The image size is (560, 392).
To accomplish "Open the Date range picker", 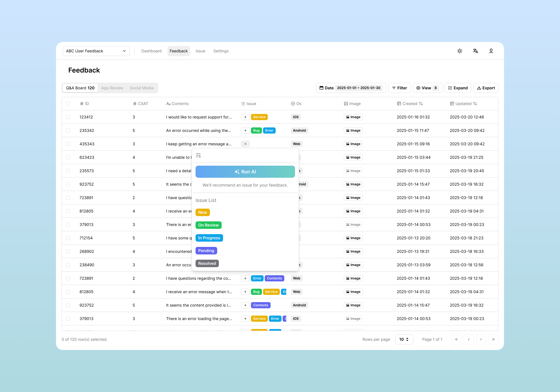I will (351, 88).
